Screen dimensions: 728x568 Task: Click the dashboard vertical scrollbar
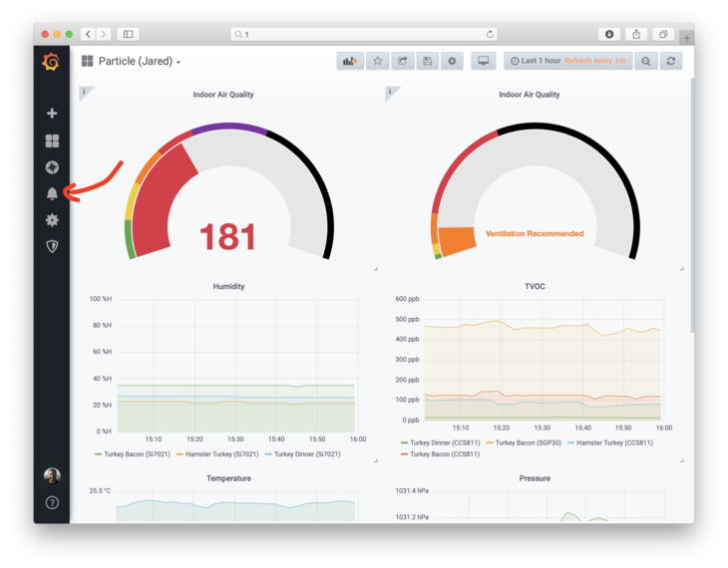click(692, 205)
